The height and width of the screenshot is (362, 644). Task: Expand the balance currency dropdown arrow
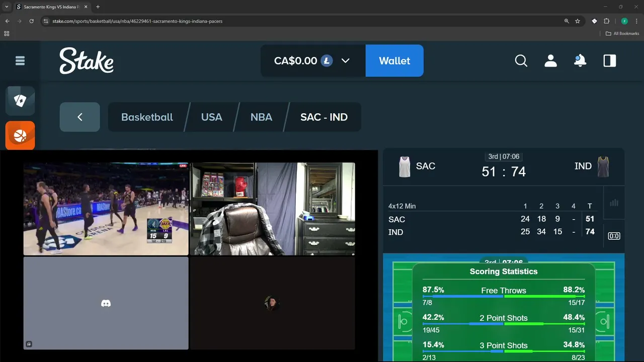coord(345,61)
